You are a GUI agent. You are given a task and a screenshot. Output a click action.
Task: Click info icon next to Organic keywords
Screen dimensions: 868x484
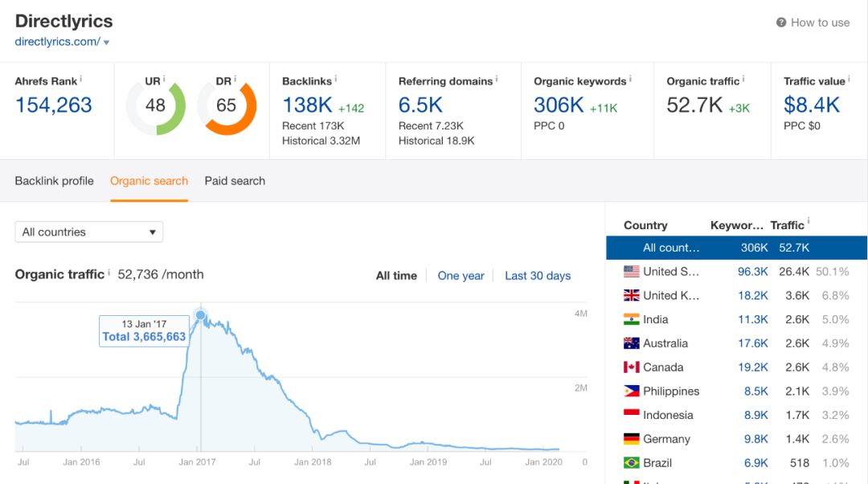630,80
